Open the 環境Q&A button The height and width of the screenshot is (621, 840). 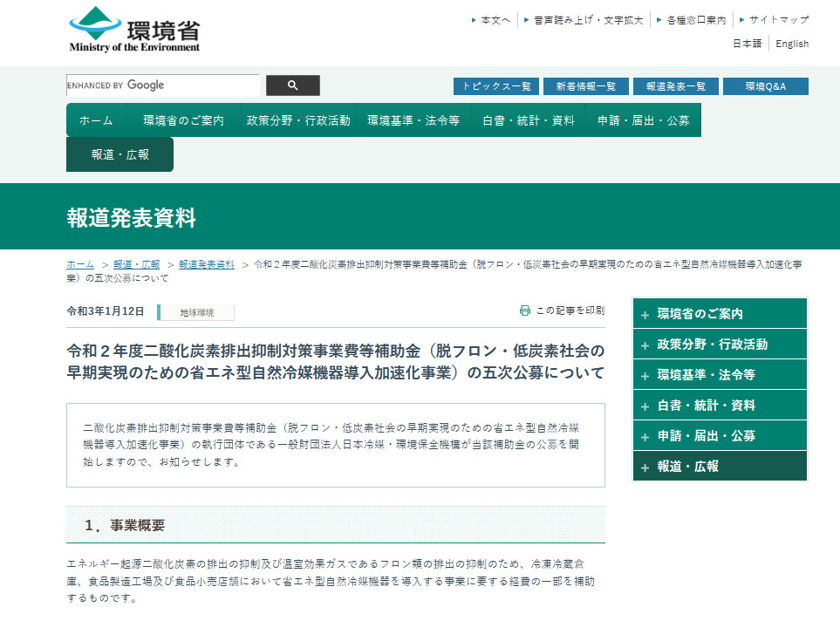click(765, 86)
